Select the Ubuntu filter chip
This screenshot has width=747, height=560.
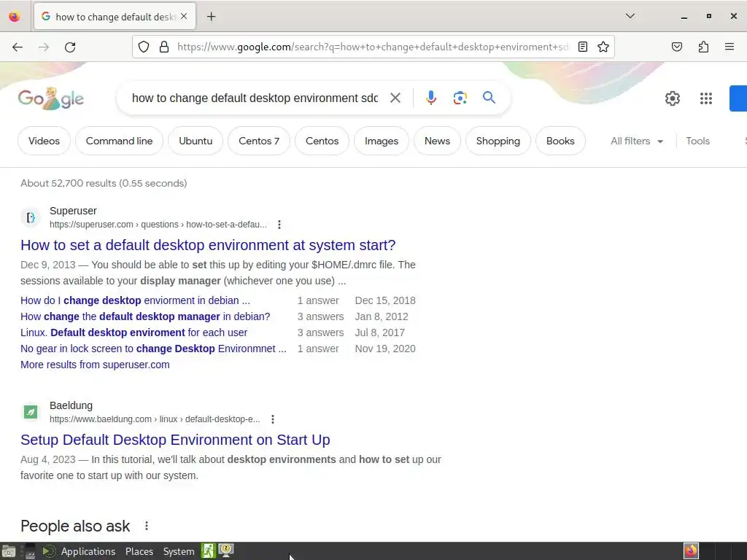point(196,141)
